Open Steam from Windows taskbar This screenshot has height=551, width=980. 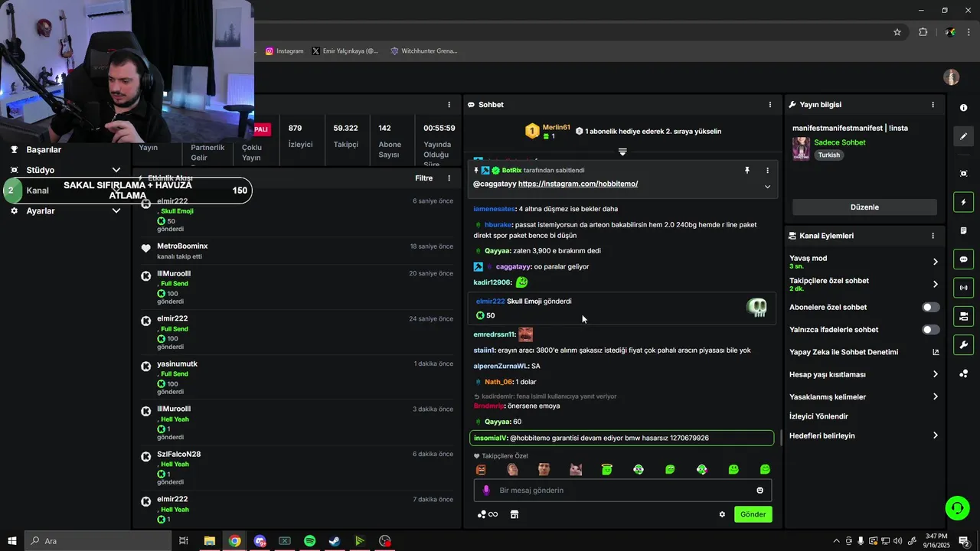(x=335, y=541)
